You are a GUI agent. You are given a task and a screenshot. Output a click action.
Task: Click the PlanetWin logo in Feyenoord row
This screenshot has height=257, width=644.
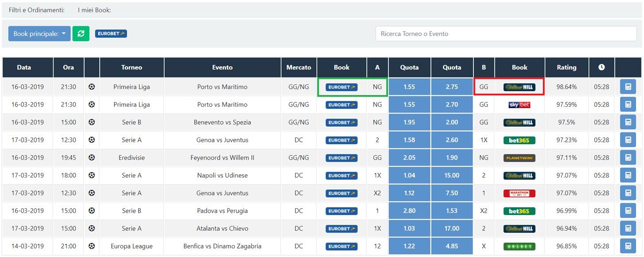[x=519, y=158]
